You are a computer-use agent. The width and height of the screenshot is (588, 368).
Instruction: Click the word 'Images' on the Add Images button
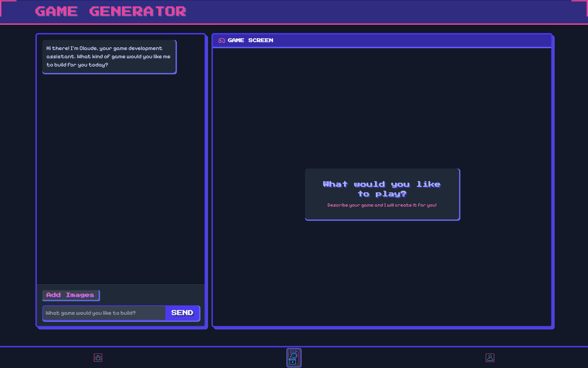[x=80, y=295]
